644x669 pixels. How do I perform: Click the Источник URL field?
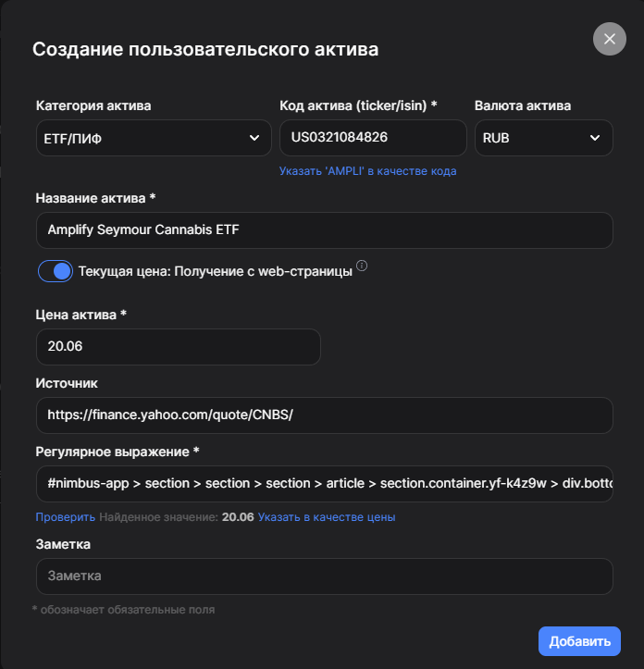(325, 415)
